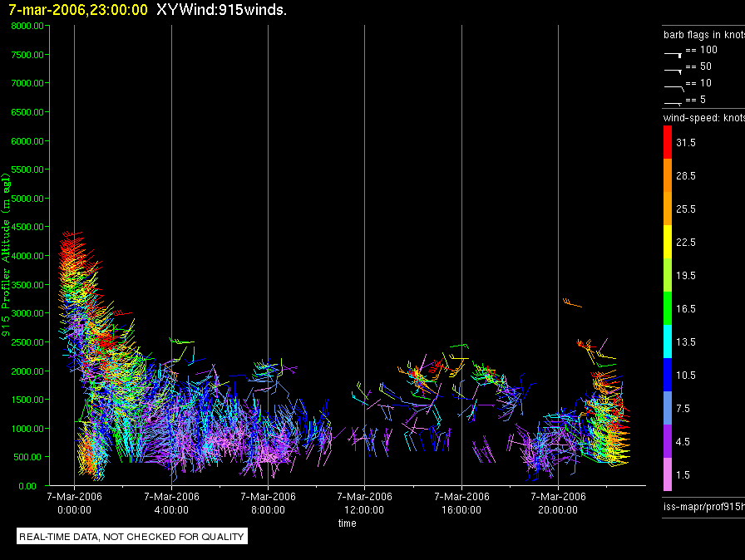The width and height of the screenshot is (745, 560).
Task: Click the '== 100' barb legend value
Action: pos(701,50)
